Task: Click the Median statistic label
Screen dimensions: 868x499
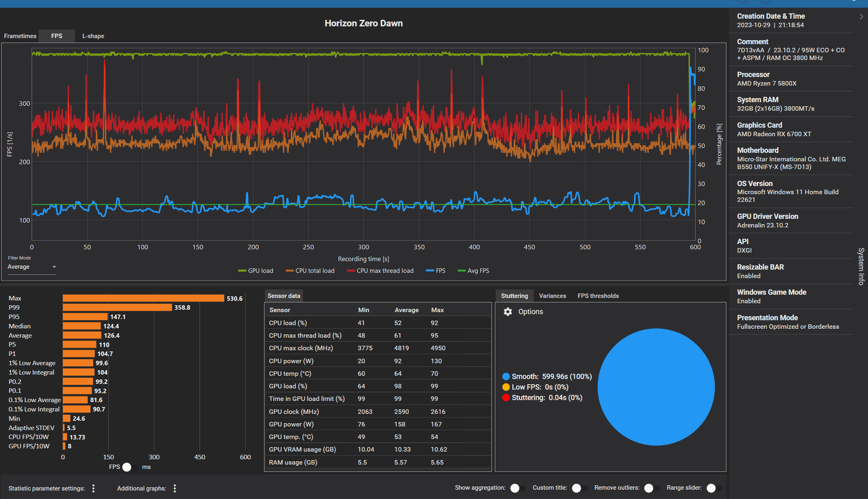Action: tap(20, 326)
